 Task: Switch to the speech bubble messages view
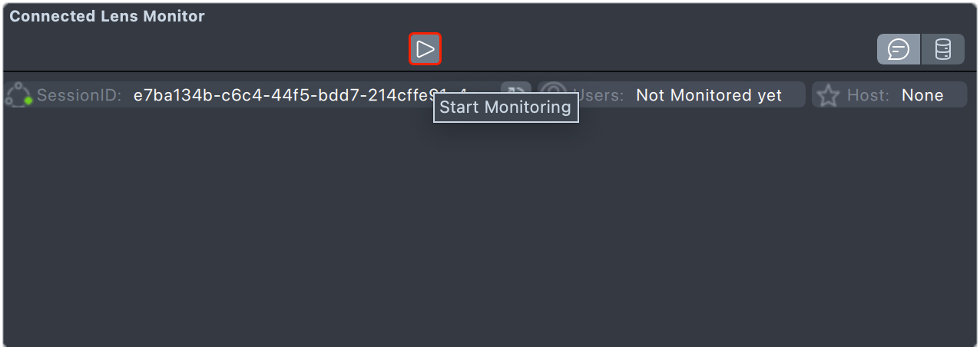(899, 49)
